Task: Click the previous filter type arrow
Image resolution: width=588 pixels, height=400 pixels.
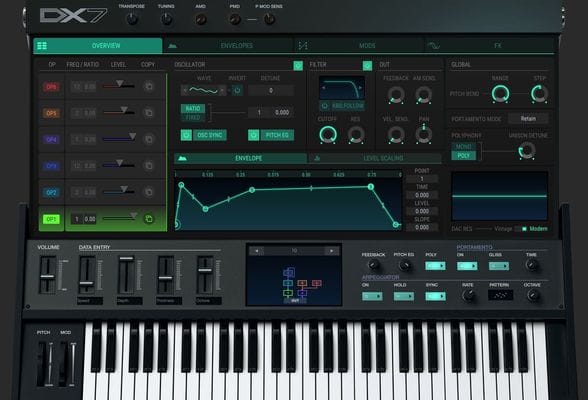Action: point(324,88)
